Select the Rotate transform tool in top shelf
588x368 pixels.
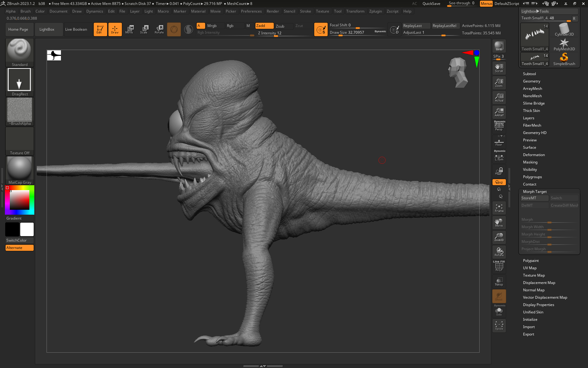pyautogui.click(x=159, y=29)
